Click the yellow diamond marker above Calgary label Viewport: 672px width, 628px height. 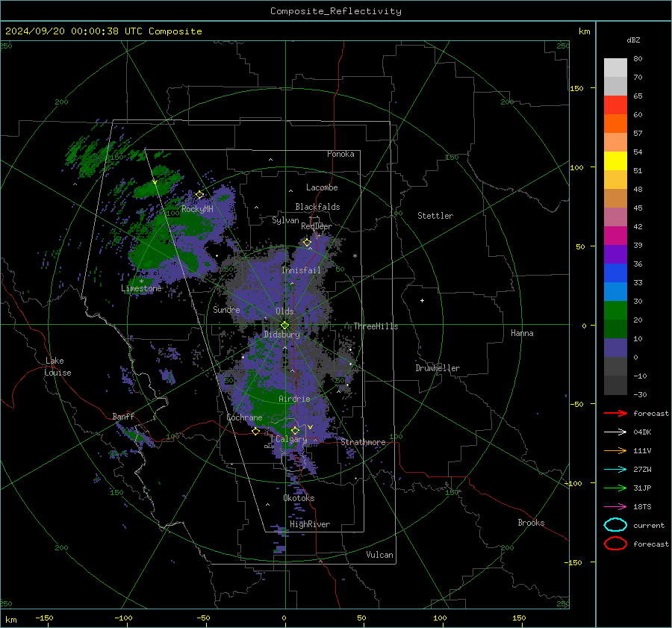click(x=295, y=430)
